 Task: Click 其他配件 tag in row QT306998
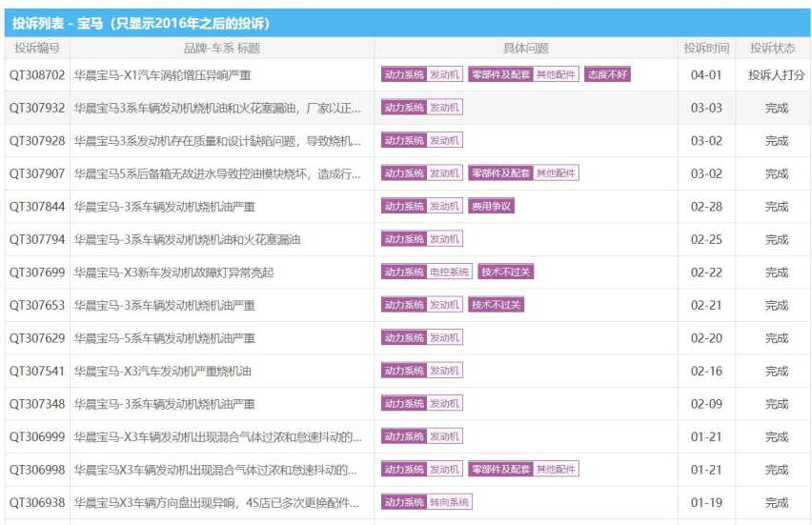(556, 469)
